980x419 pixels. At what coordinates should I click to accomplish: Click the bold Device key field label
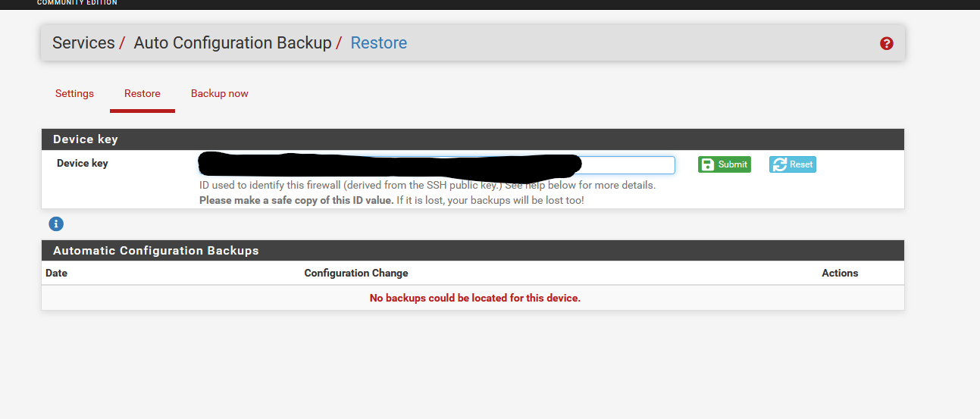[x=83, y=163]
